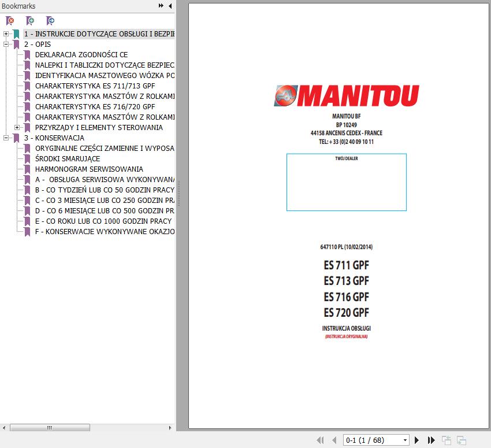This screenshot has height=448, width=491.
Task: Click the previous view icon in navigation bar
Action: [x=447, y=440]
